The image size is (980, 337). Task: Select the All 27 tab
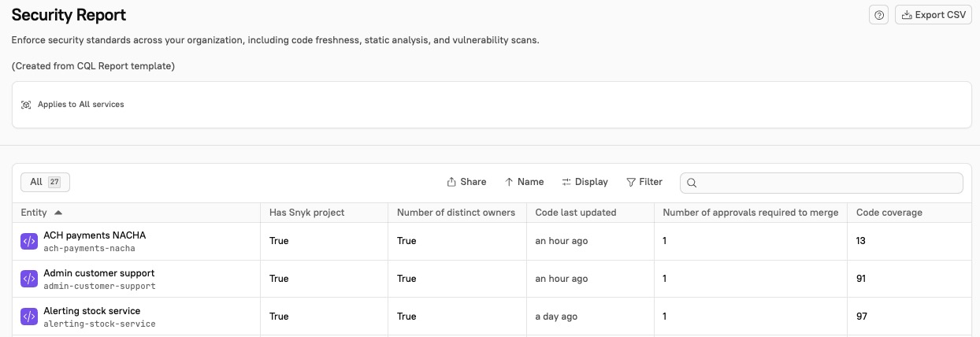pyautogui.click(x=45, y=182)
